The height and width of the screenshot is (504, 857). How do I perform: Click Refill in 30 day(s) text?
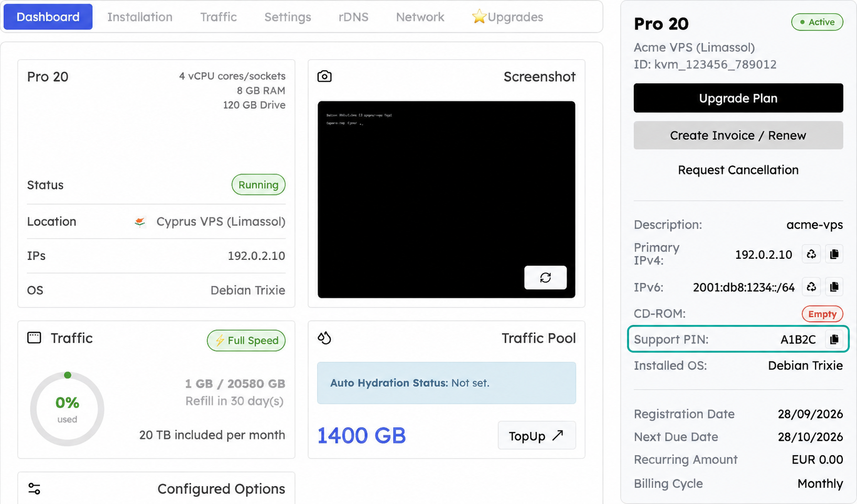(x=234, y=401)
